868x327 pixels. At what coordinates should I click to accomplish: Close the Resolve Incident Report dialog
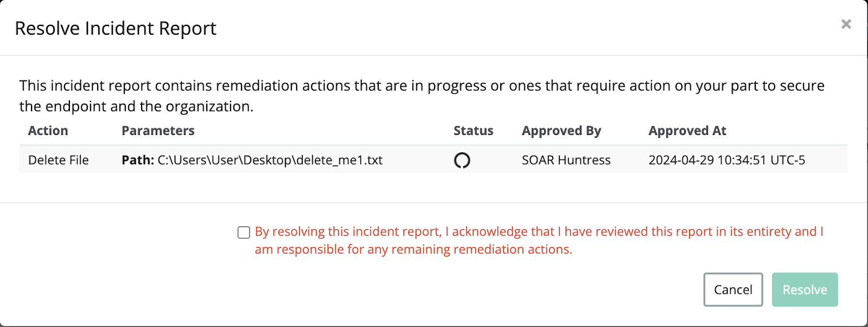pos(846,24)
